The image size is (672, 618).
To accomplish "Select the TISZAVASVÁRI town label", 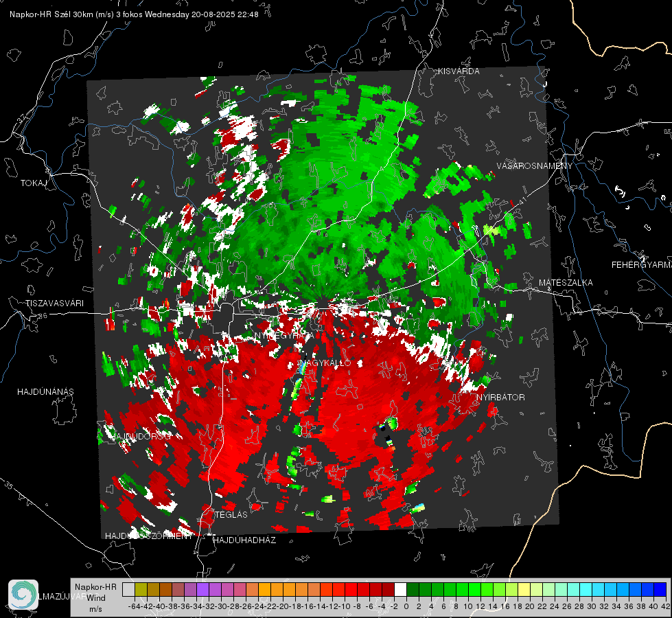I will (54, 304).
